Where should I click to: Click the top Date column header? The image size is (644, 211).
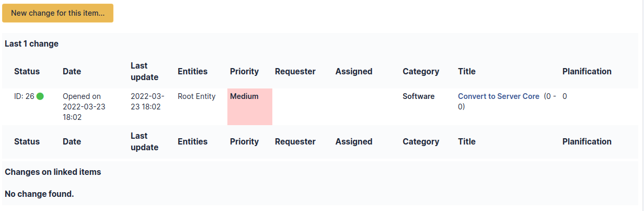point(72,71)
